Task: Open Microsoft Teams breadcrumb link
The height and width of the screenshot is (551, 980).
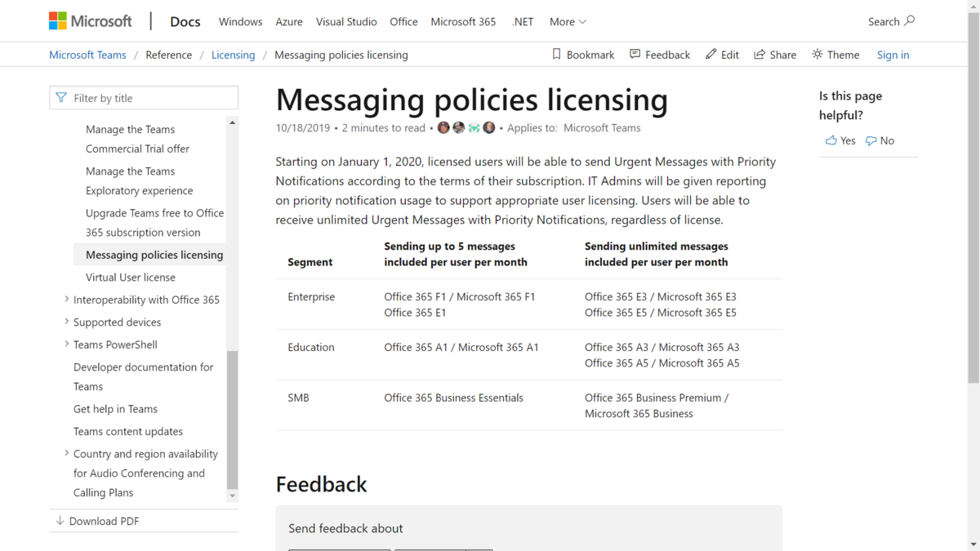Action: coord(87,55)
